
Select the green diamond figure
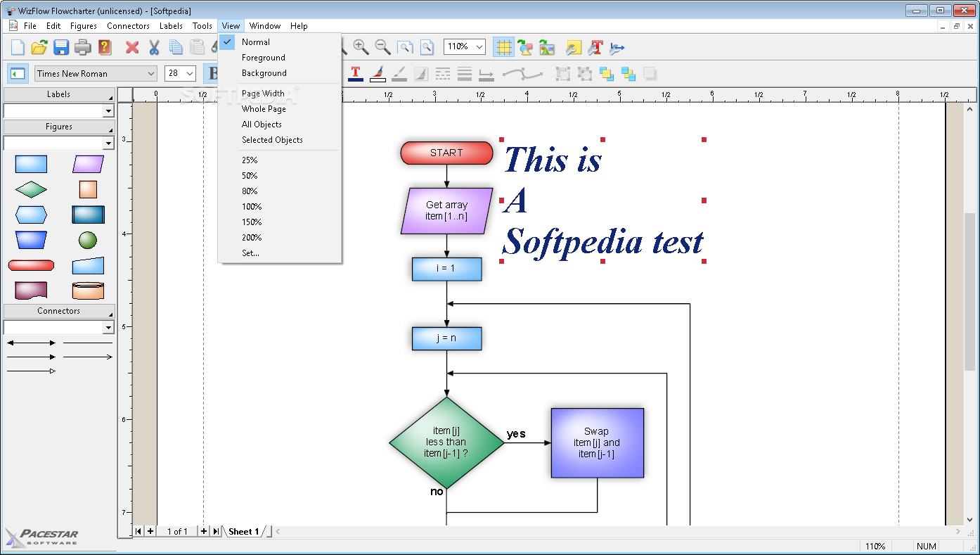(31, 189)
